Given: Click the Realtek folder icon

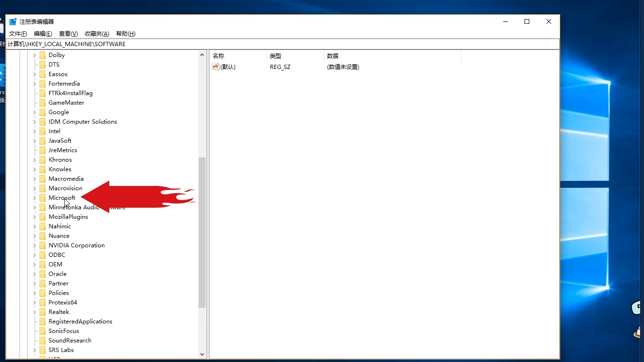Looking at the screenshot, I should [x=42, y=312].
